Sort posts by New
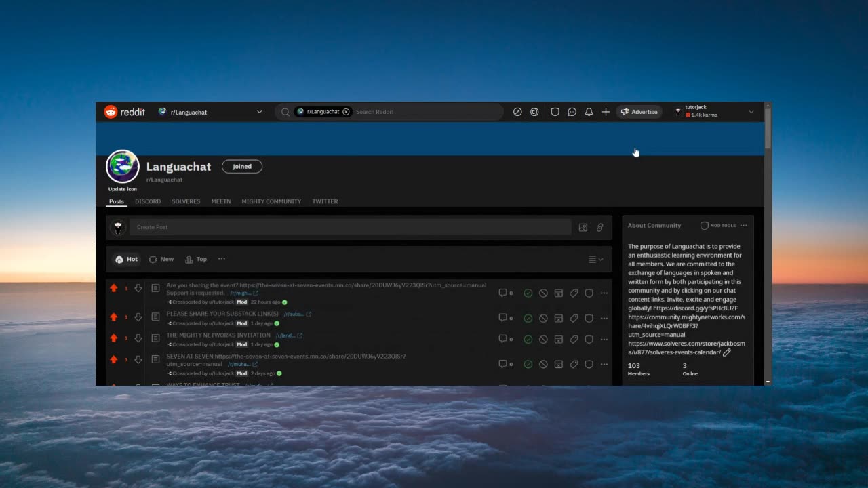The width and height of the screenshot is (868, 488). point(161,259)
